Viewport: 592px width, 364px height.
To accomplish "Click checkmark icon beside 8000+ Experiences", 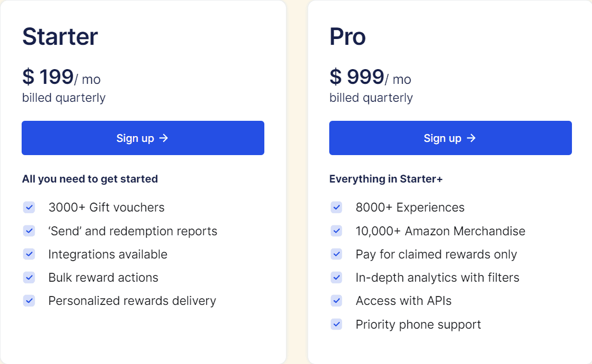I will click(336, 207).
